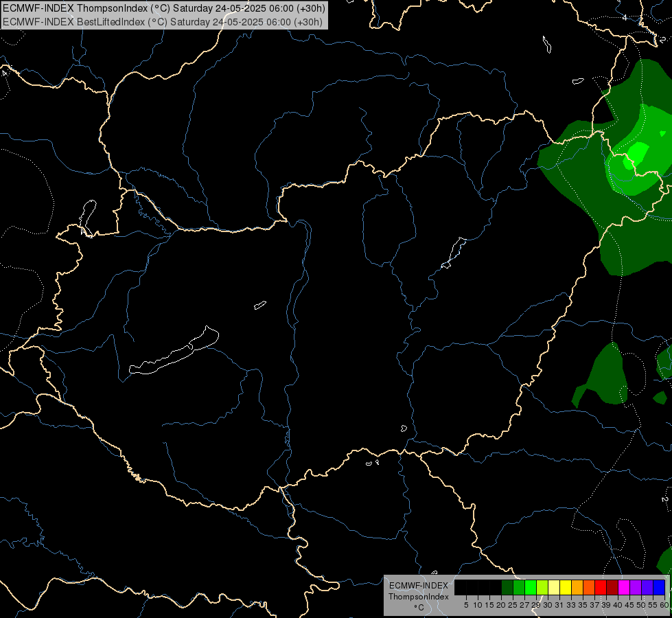This screenshot has width=672, height=618.
Task: Select the violet 50-55 legend swatch
Action: [647, 587]
